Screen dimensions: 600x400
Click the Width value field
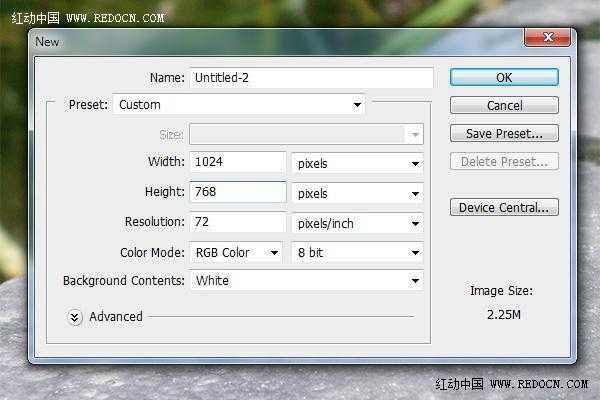239,162
